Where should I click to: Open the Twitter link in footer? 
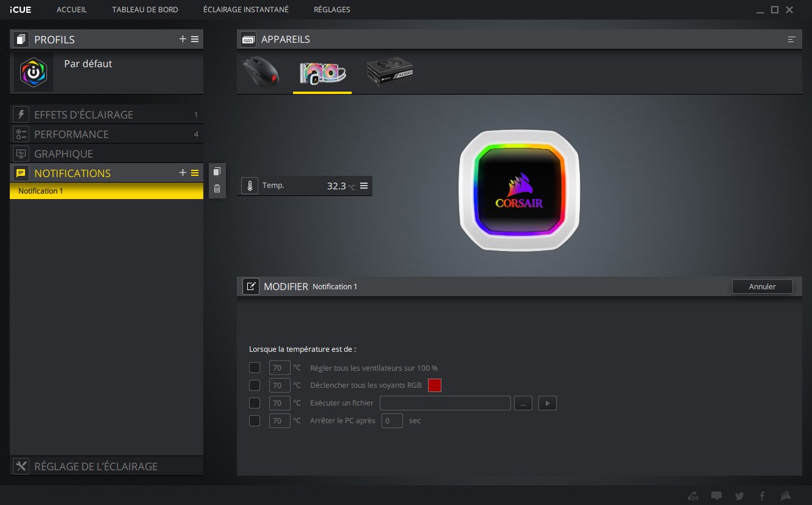tap(739, 496)
